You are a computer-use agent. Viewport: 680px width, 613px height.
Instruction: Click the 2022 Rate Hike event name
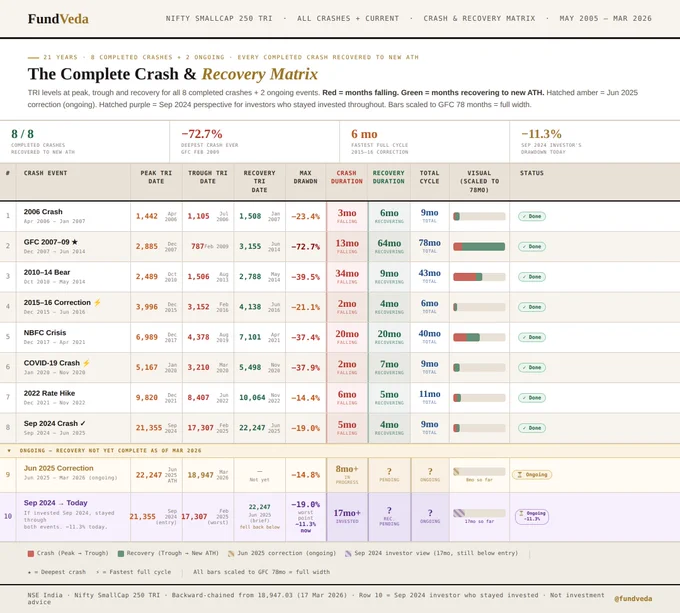(x=49, y=393)
